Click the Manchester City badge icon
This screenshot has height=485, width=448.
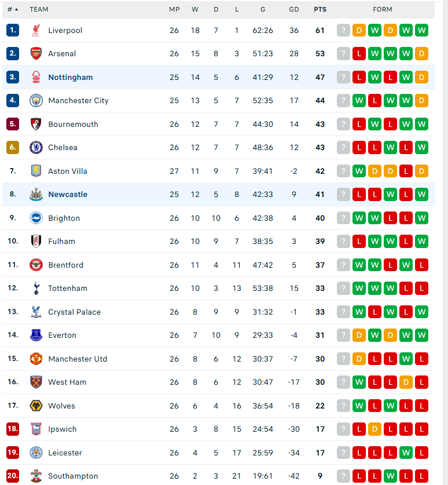click(36, 100)
